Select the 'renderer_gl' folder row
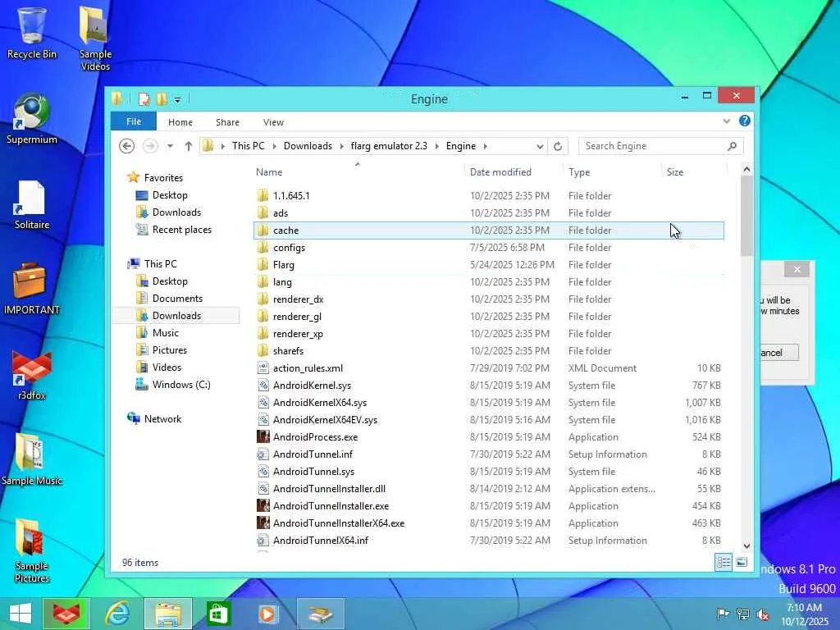Viewport: 840px width, 630px height. pyautogui.click(x=488, y=317)
